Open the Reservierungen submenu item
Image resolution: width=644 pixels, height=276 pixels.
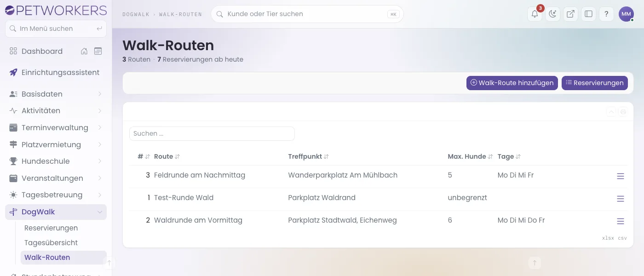[x=63, y=228]
